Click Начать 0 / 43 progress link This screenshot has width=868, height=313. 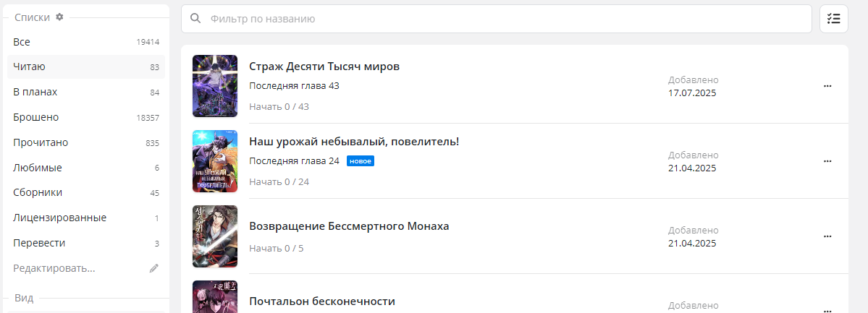coord(279,107)
